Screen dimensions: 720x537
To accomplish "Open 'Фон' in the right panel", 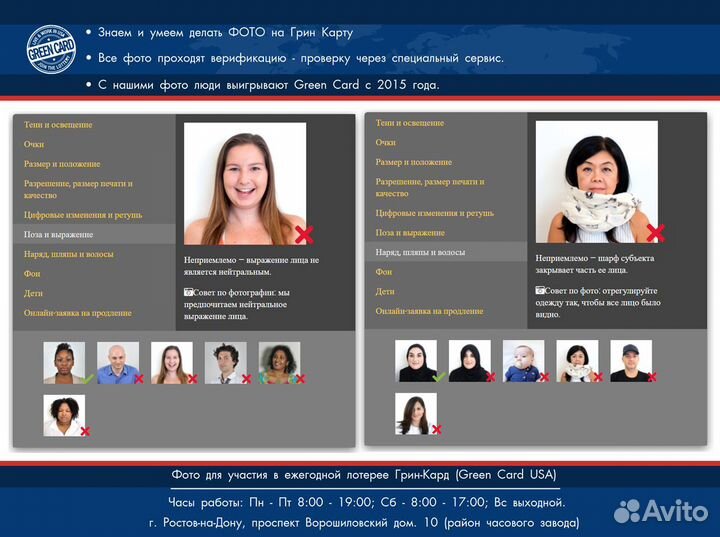I will 384,272.
